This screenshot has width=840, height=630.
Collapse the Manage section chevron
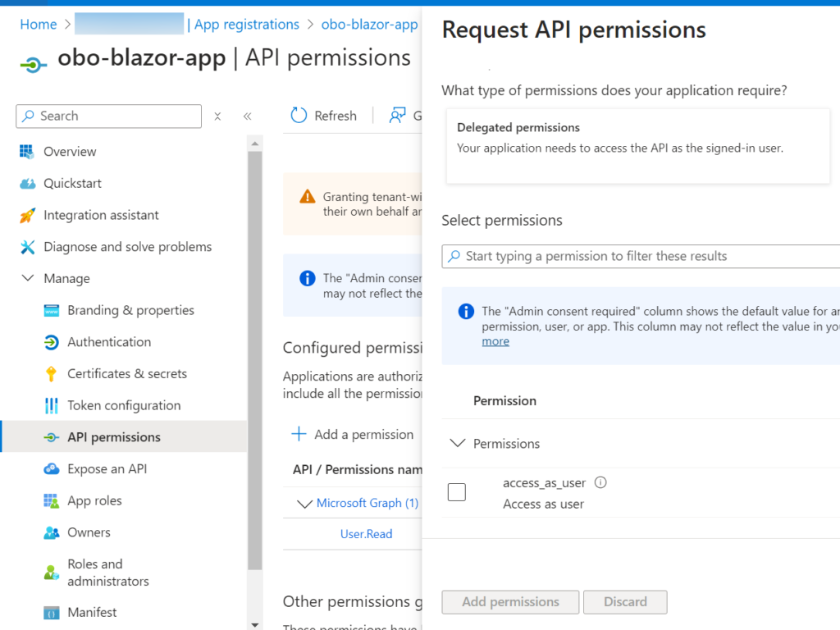pyautogui.click(x=27, y=278)
